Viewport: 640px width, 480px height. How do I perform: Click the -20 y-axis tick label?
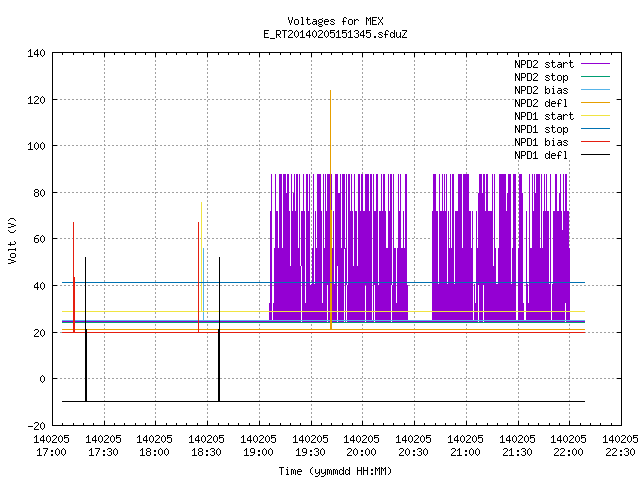36,426
